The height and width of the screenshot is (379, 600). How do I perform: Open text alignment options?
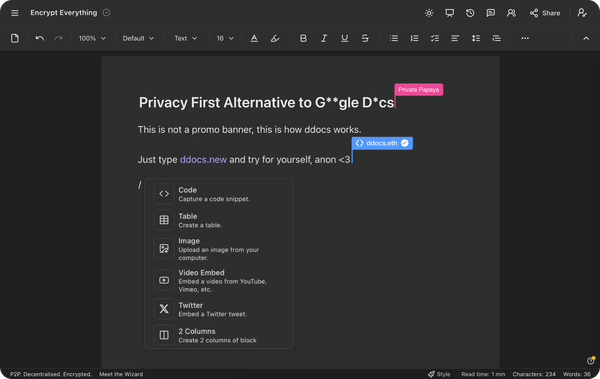coord(455,38)
